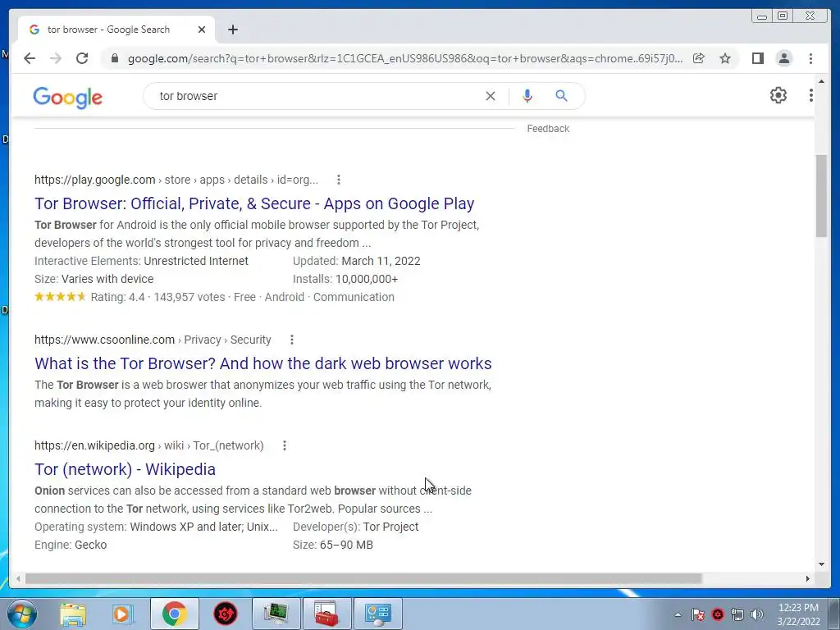The height and width of the screenshot is (630, 840).
Task: Show hidden system tray icons
Action: click(x=678, y=614)
